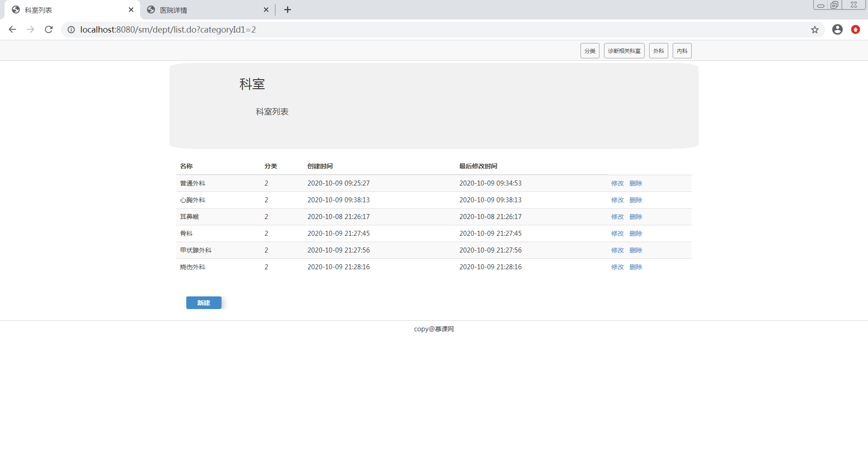Viewport: 868px width, 467px height.
Task: Minimize the browser window
Action: point(821,5)
